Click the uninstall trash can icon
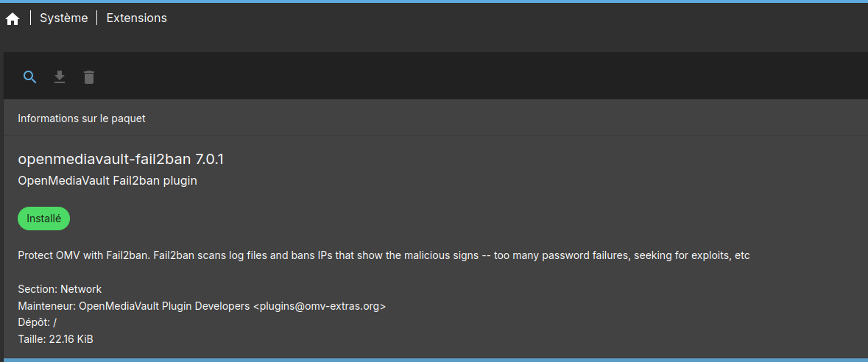868x362 pixels. (89, 77)
